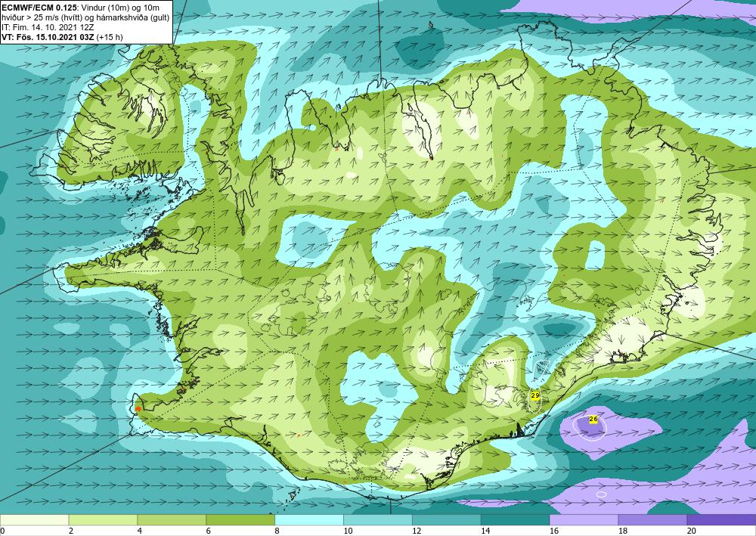Image resolution: width=756 pixels, height=536 pixels.
Task: Click the init time "IT: Fim. 14. 10. 2021 12Z"
Action: click(48, 27)
